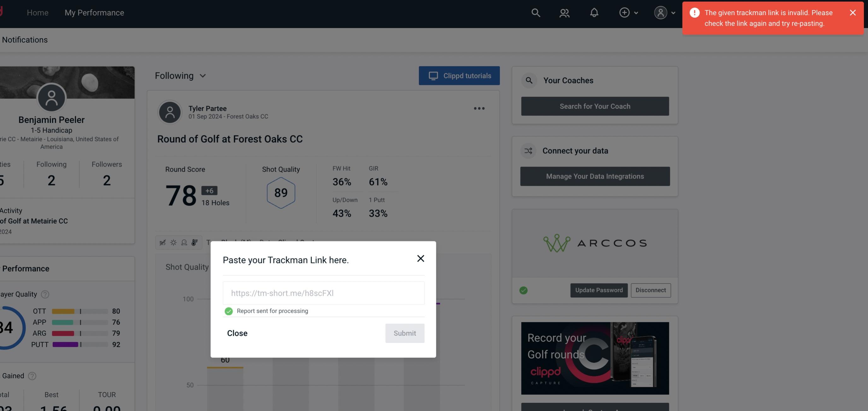
Task: Click Search for Your Coach button
Action: pos(595,106)
